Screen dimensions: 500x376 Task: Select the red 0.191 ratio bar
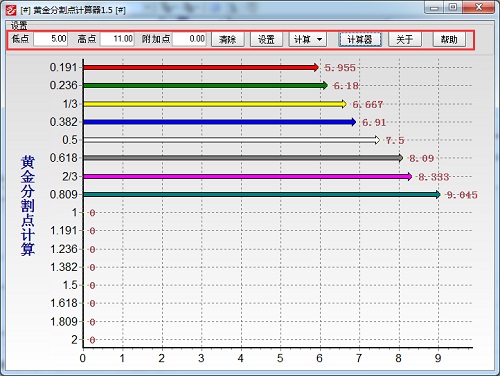pos(201,68)
